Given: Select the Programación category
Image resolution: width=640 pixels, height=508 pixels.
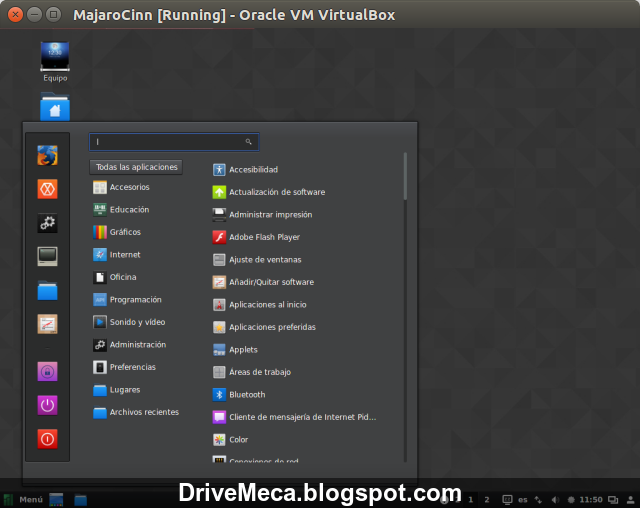Looking at the screenshot, I should pyautogui.click(x=127, y=299).
